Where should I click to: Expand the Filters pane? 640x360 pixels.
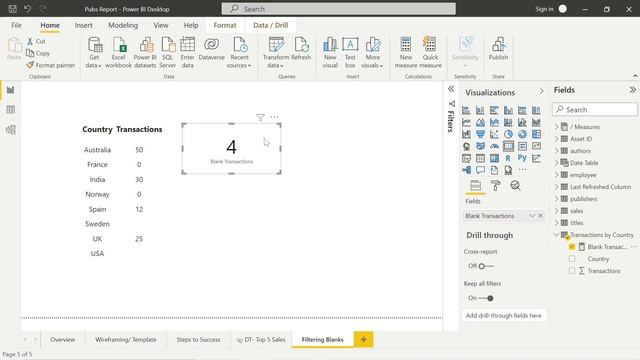tap(451, 89)
